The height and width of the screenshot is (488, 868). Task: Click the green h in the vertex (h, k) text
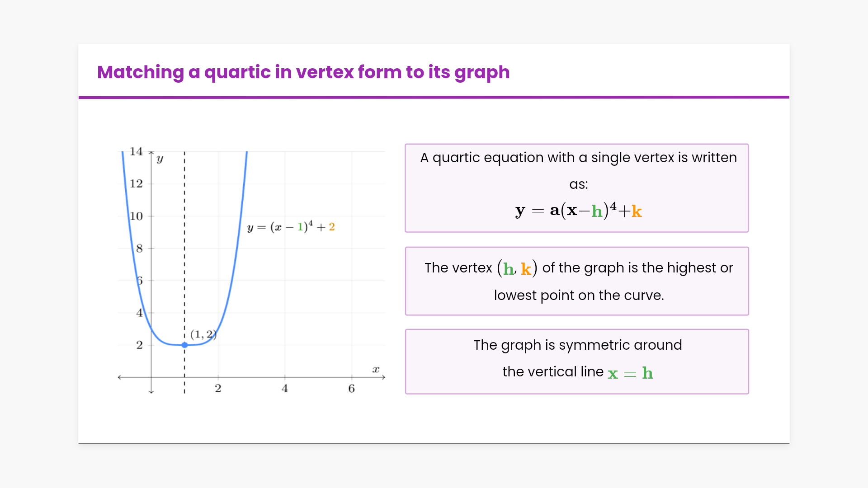point(509,269)
